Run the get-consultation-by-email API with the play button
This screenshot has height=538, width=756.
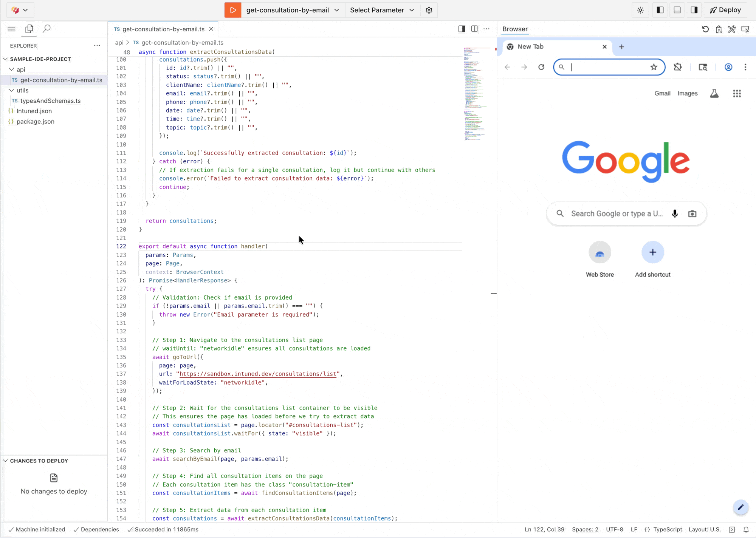coord(233,10)
